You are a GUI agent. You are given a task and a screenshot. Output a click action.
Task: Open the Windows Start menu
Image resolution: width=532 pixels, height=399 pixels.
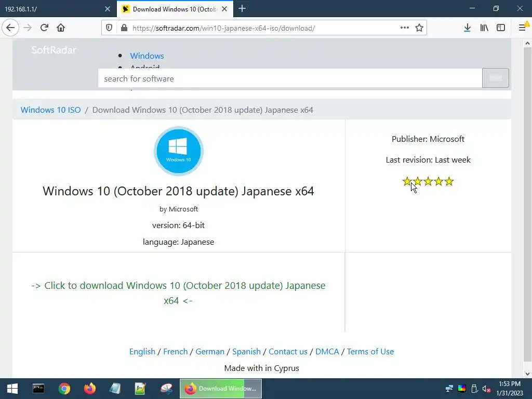[x=12, y=389]
